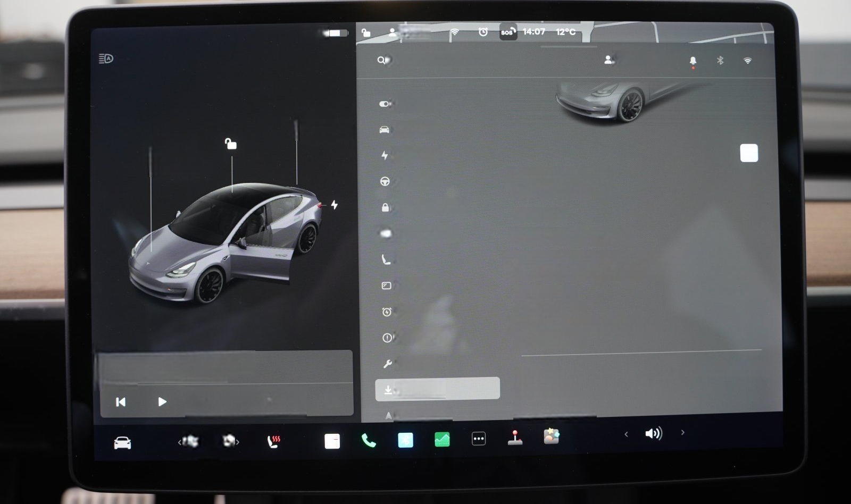Screen dimensions: 851x504
Task: Open the three-dot app launcher
Action: (479, 439)
